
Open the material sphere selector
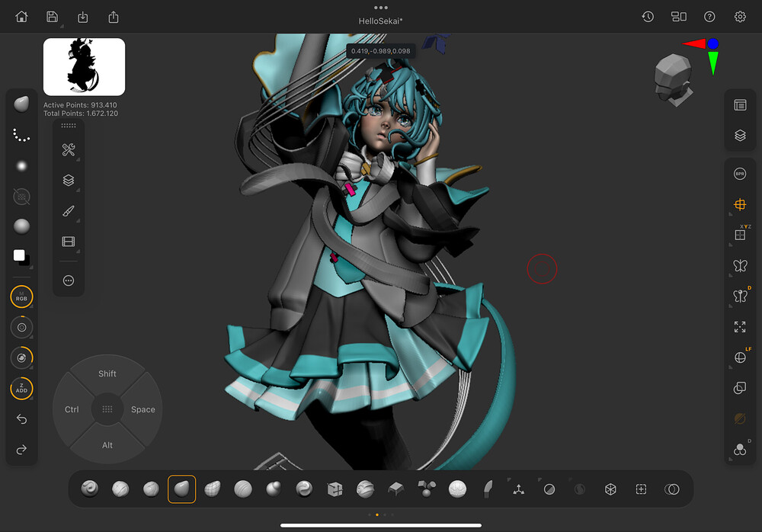[21, 226]
